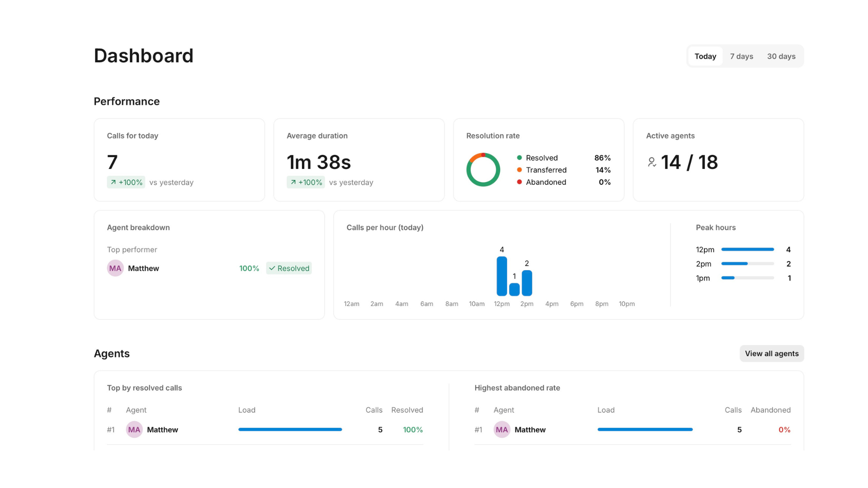The width and height of the screenshot is (868, 488).
Task: Click the red Abandoned legend dot
Action: click(519, 182)
